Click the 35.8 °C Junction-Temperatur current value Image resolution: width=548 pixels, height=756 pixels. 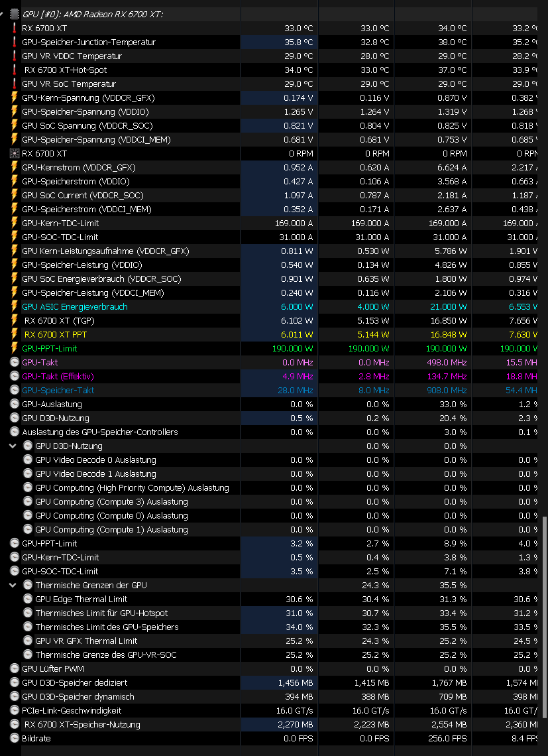(298, 42)
